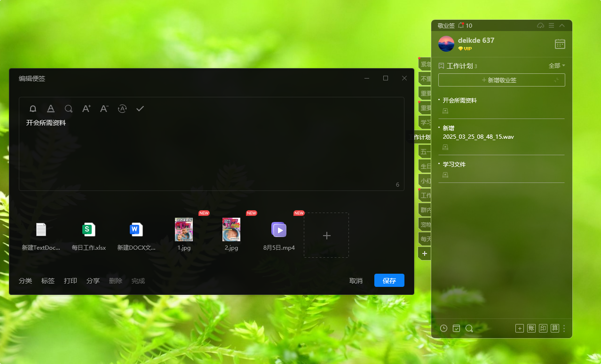Click the expand icon inside 新增敬业签 box
This screenshot has width=601, height=364.
click(x=557, y=80)
